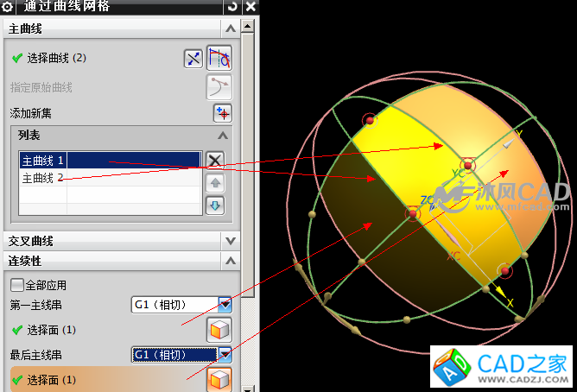Open the 第一主线串 G1(相切) dropdown
This screenshot has height=392, width=577.
click(225, 305)
